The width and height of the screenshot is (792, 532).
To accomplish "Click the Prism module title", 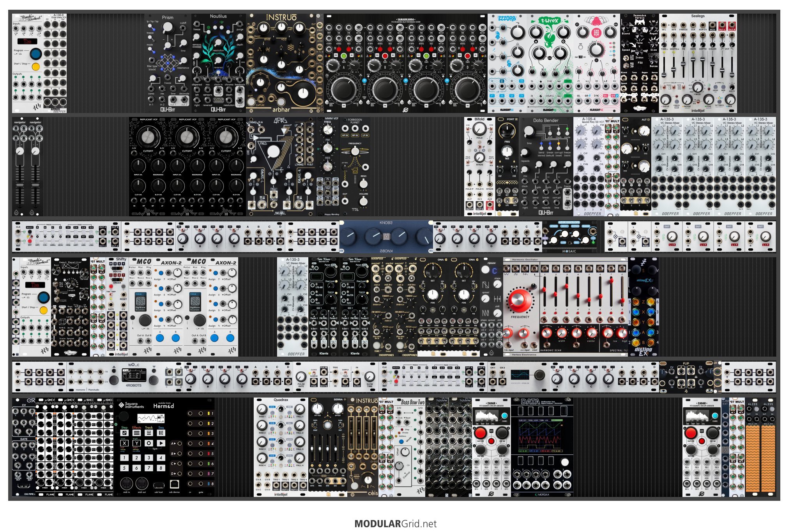I will [x=168, y=18].
